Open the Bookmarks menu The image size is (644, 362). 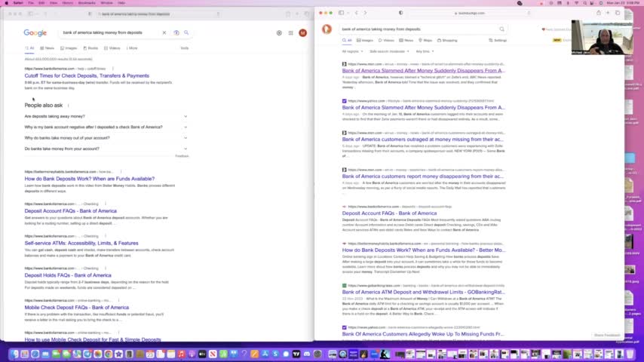pos(87,3)
